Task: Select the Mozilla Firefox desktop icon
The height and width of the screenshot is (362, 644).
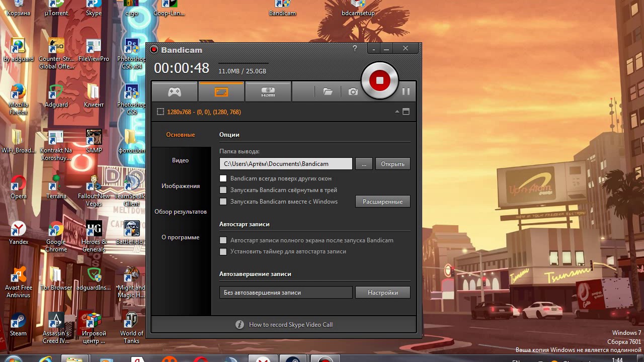Action: pos(18,100)
